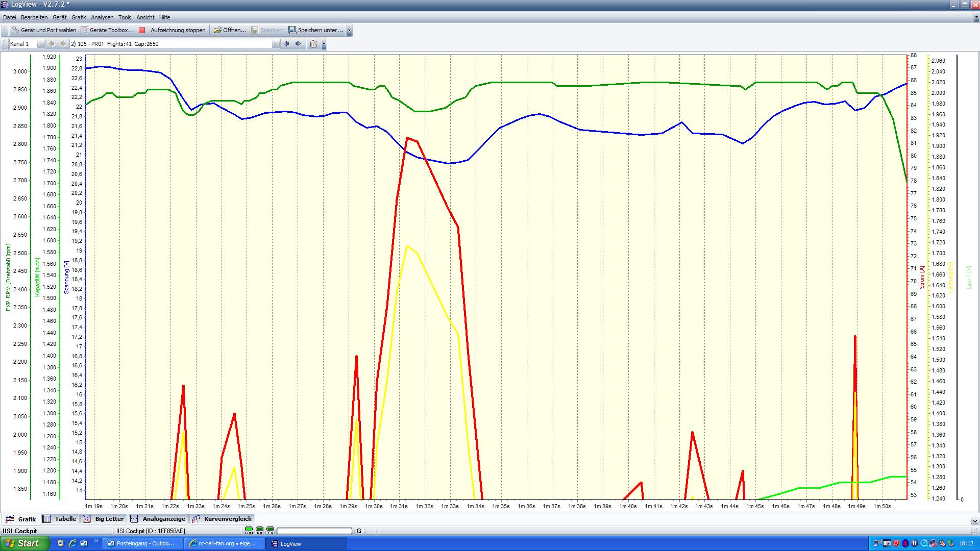Open the Datei menu
Image resolution: width=980 pixels, height=551 pixels.
tap(9, 17)
